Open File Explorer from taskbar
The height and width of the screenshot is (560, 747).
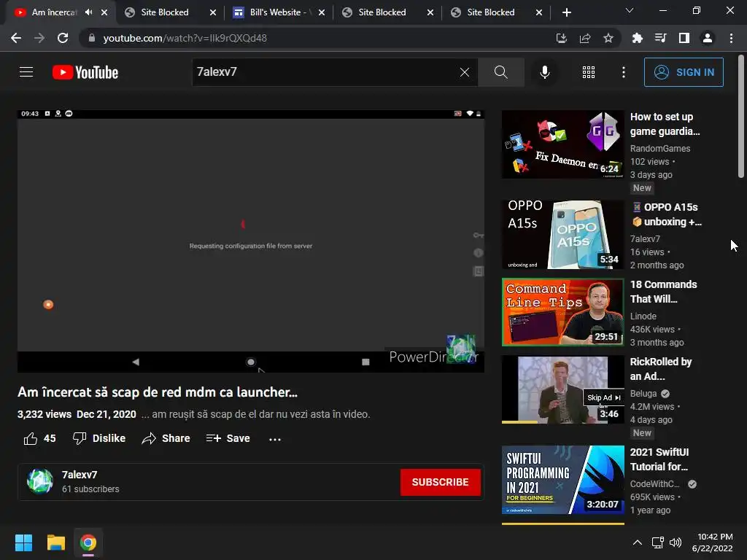55,542
